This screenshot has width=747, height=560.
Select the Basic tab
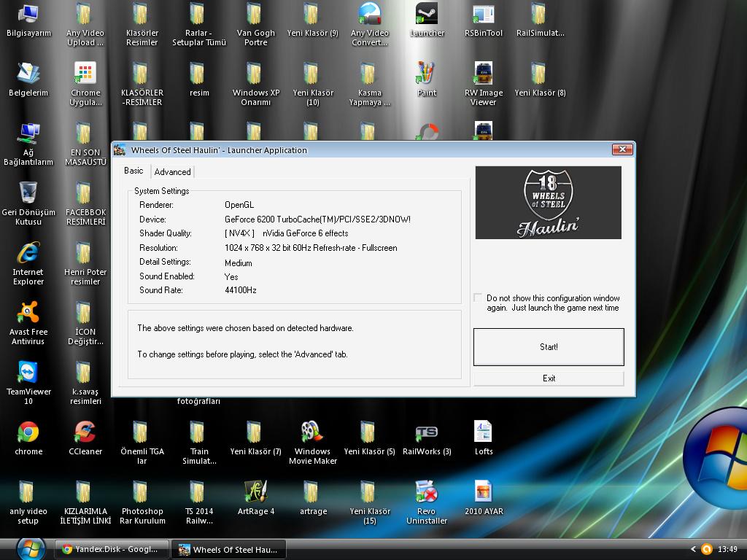[x=133, y=171]
